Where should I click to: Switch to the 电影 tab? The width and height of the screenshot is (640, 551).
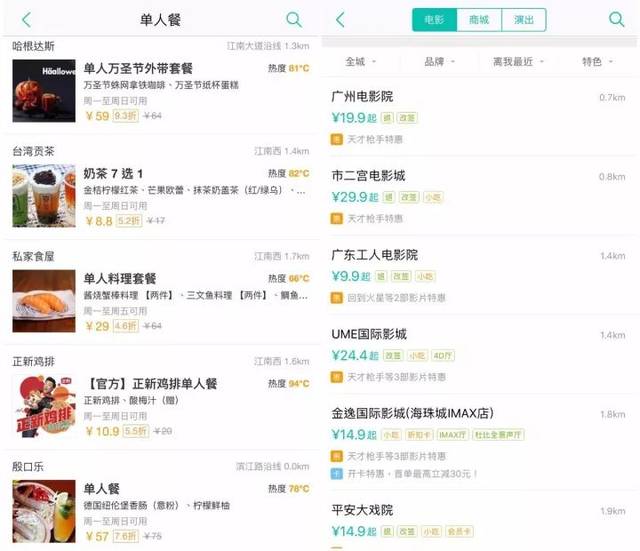434,20
